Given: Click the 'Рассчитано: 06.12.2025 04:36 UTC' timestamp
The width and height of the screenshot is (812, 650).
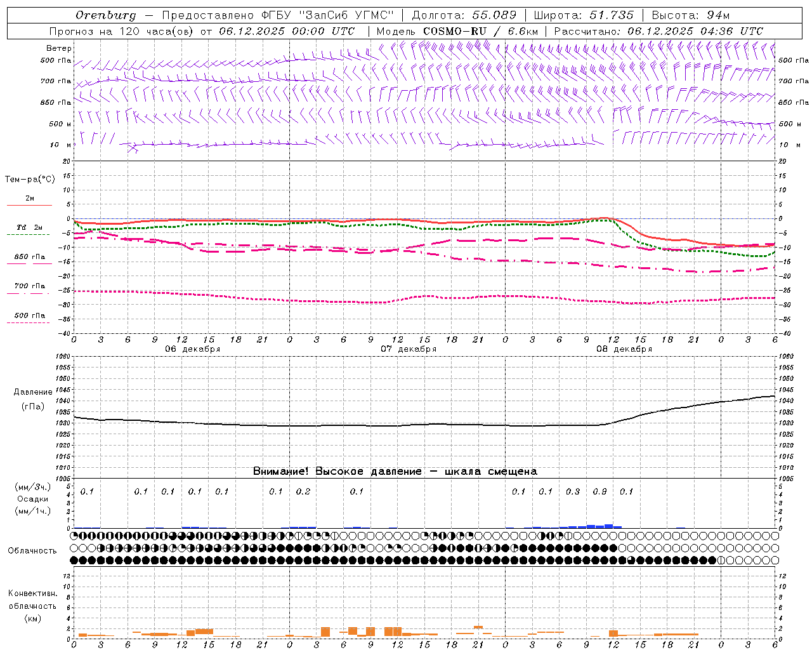Looking at the screenshot, I should pos(658,31).
